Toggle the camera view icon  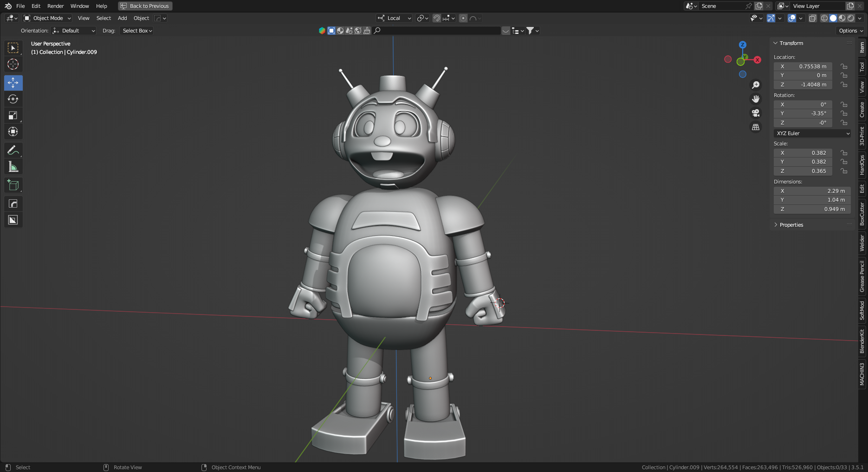tap(756, 113)
